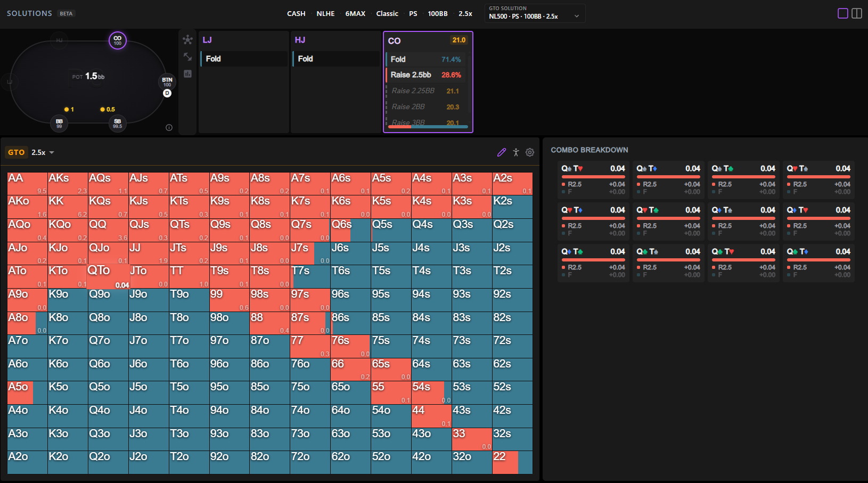Image resolution: width=868 pixels, height=483 pixels.
Task: Select the SB seat on the table
Action: click(x=117, y=124)
